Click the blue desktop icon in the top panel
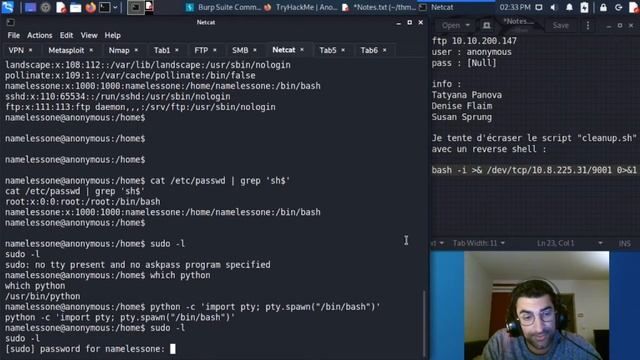640x360 pixels. (30, 7)
